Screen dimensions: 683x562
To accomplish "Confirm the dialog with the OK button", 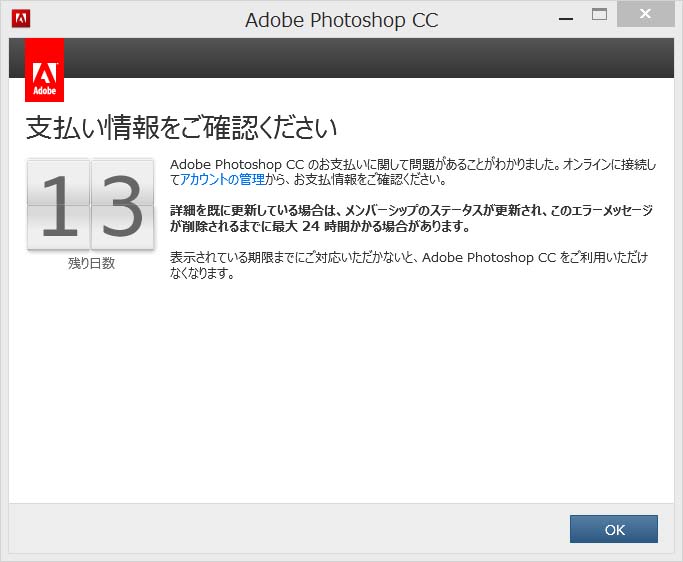I will [x=614, y=529].
